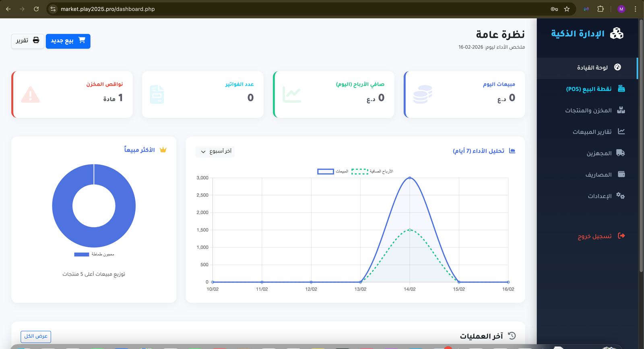
Task: Click the 16/02 sales data point
Action: tap(508, 282)
